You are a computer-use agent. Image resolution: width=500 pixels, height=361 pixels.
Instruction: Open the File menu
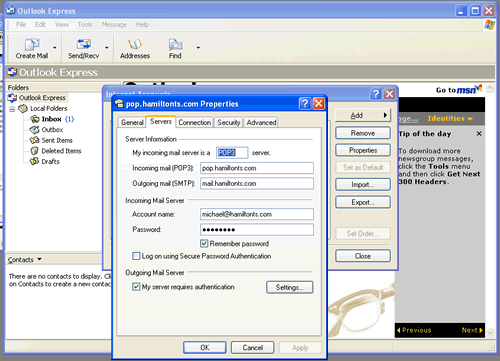21,25
